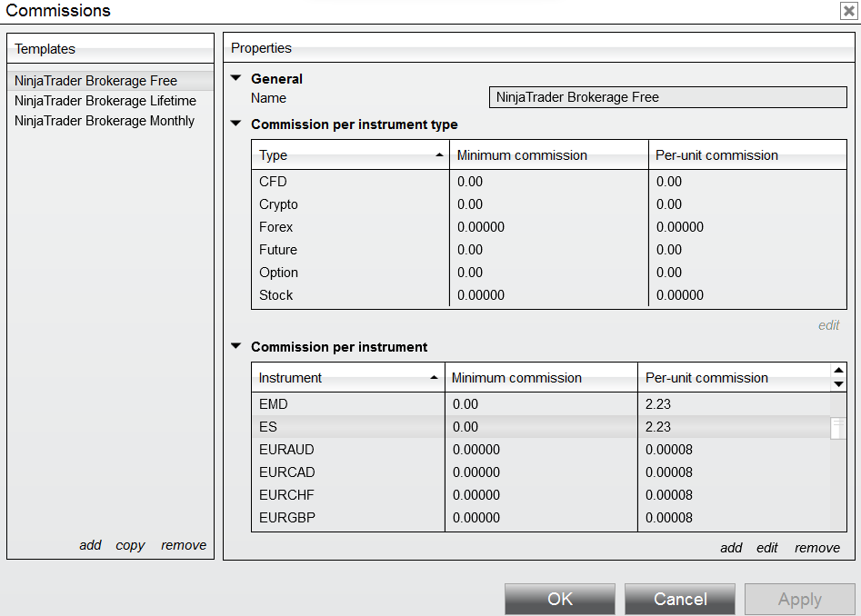Image resolution: width=861 pixels, height=616 pixels.
Task: Click Stock per-unit commission 0.00000
Action: coord(680,295)
